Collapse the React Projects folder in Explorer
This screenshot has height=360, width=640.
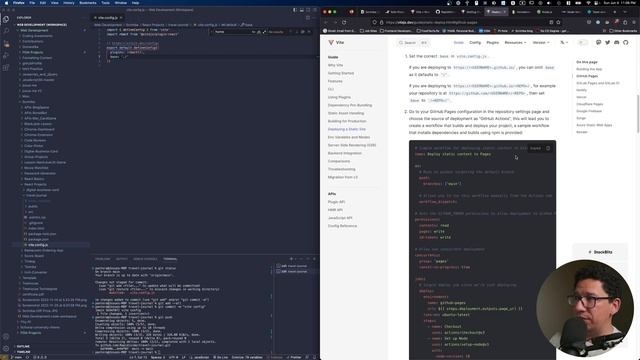(36, 184)
